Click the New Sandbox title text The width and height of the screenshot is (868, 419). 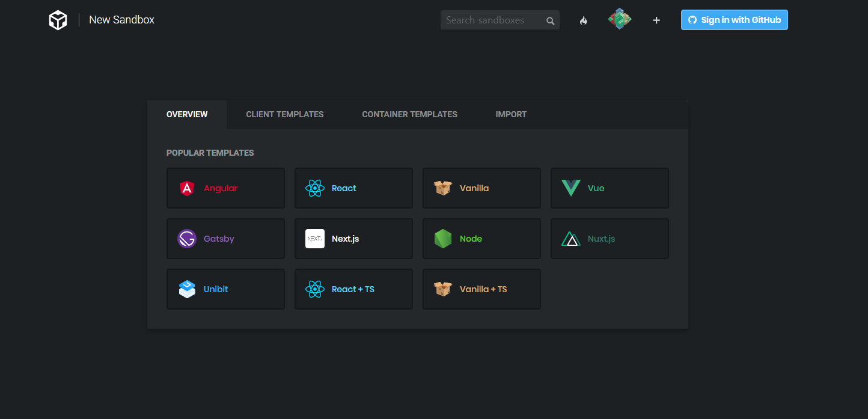pyautogui.click(x=121, y=20)
